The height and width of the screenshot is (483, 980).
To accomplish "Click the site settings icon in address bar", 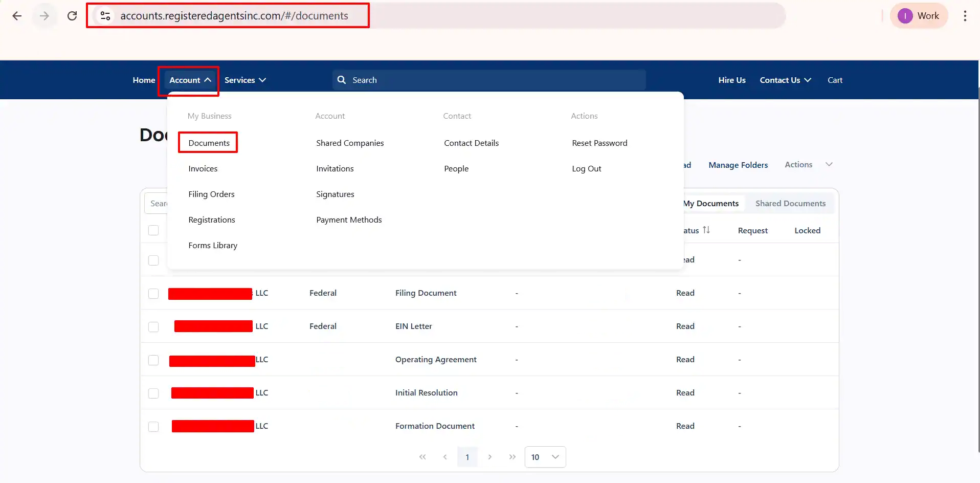I will point(105,16).
